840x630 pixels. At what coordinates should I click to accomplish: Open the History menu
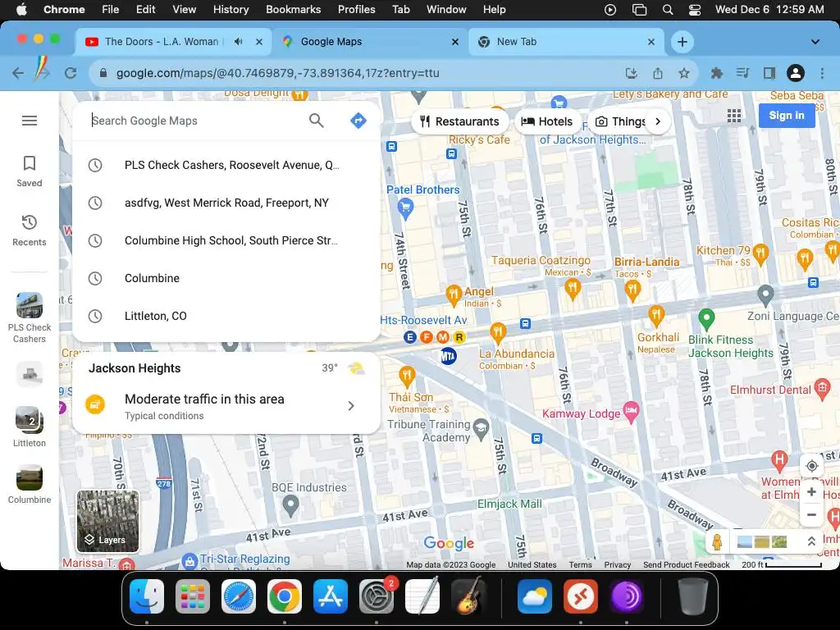click(231, 10)
